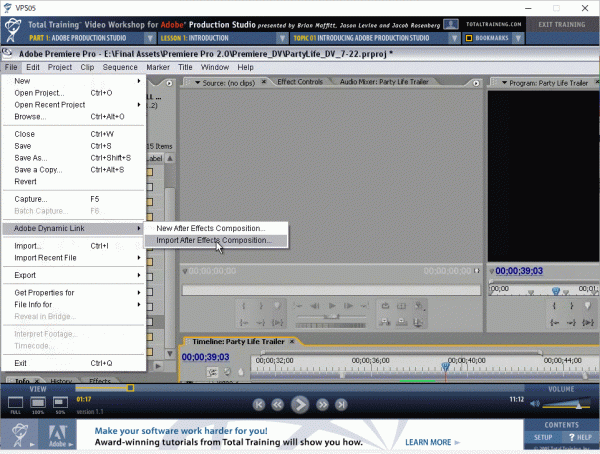Click Program monitor Go to In Point

554,323
